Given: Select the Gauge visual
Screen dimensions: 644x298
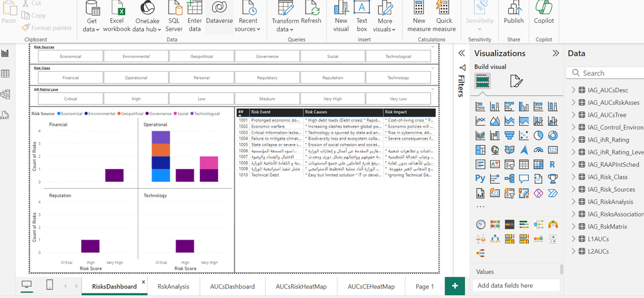Looking at the screenshot, I should point(538,150).
